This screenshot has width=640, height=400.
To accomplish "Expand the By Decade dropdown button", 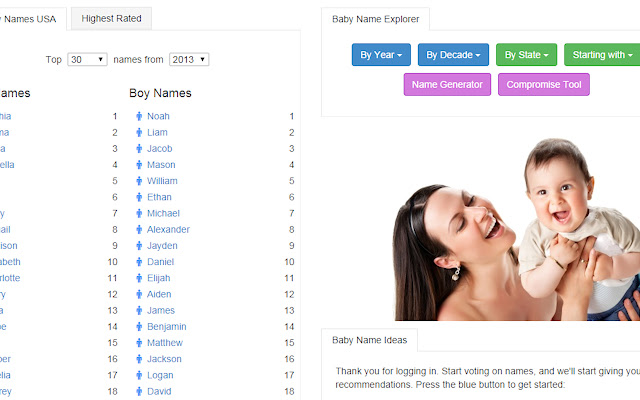I will (453, 55).
